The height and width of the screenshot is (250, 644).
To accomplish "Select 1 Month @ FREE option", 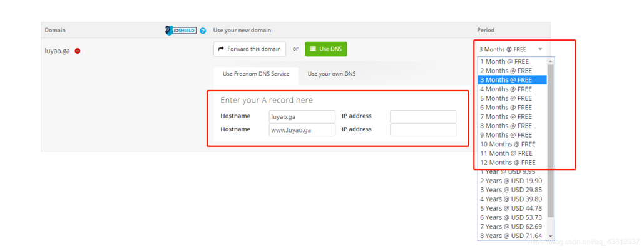I will tap(513, 61).
